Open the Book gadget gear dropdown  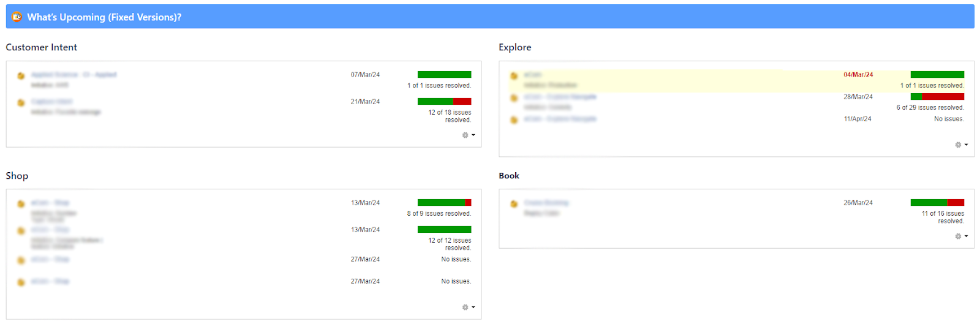(961, 236)
